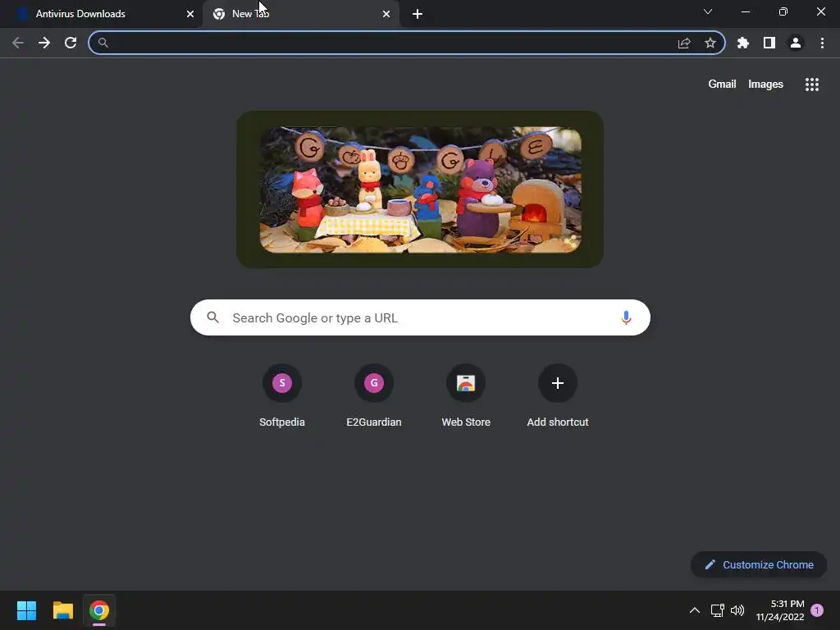Image resolution: width=840 pixels, height=630 pixels.
Task: Open the Google Doodle image
Action: tap(420, 189)
